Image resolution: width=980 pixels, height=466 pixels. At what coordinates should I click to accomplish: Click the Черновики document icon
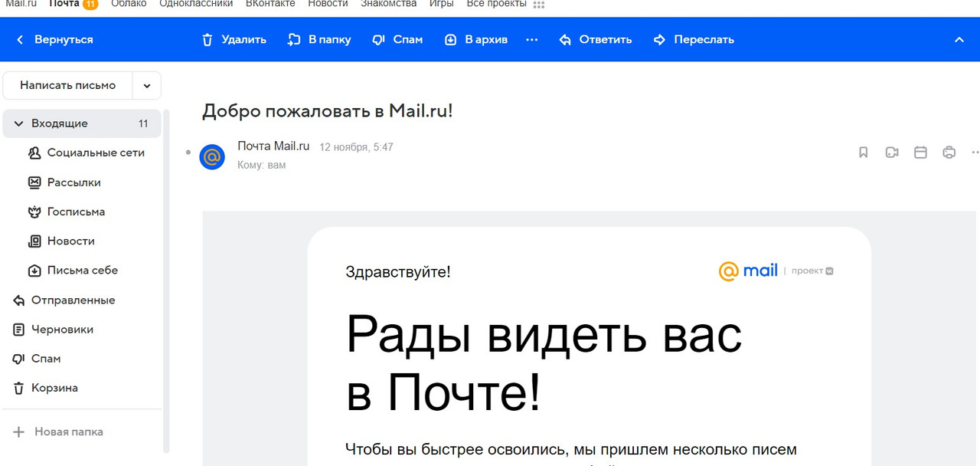tap(19, 329)
